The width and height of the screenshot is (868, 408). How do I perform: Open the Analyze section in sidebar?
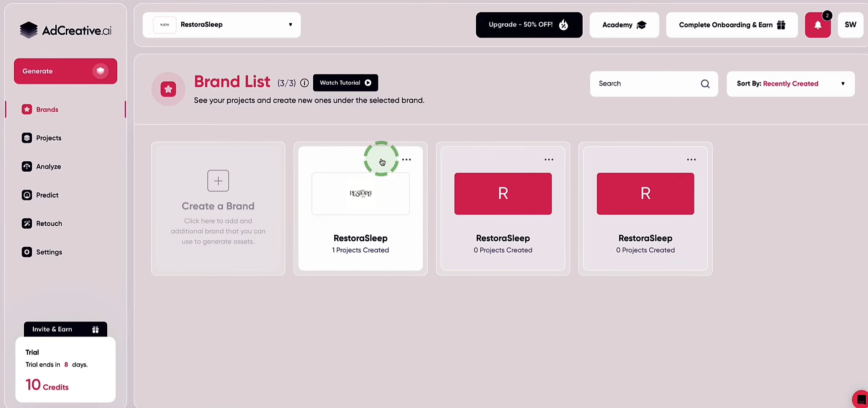tap(48, 167)
